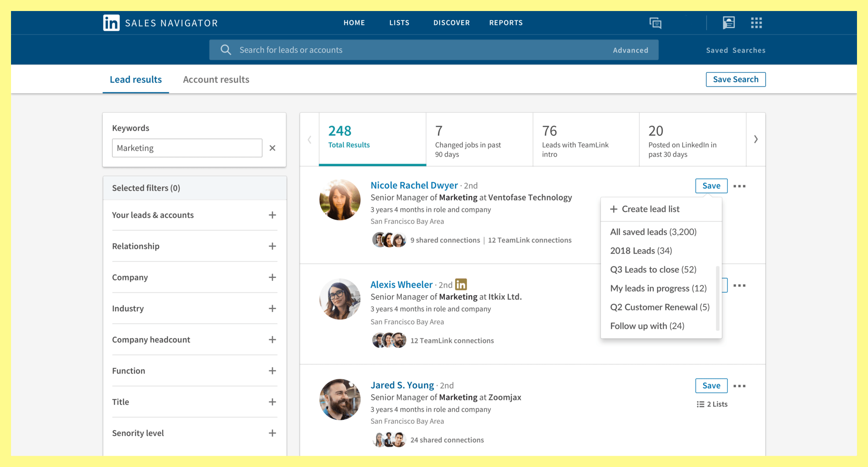Click 24 shared connections for Jared
This screenshot has width=868, height=467.
(447, 440)
